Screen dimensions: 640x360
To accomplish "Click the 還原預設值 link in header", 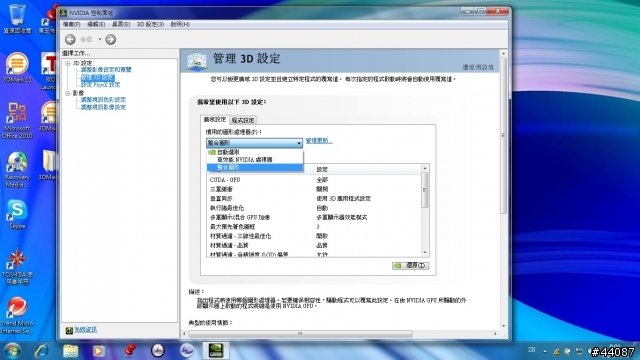I will pyautogui.click(x=478, y=67).
